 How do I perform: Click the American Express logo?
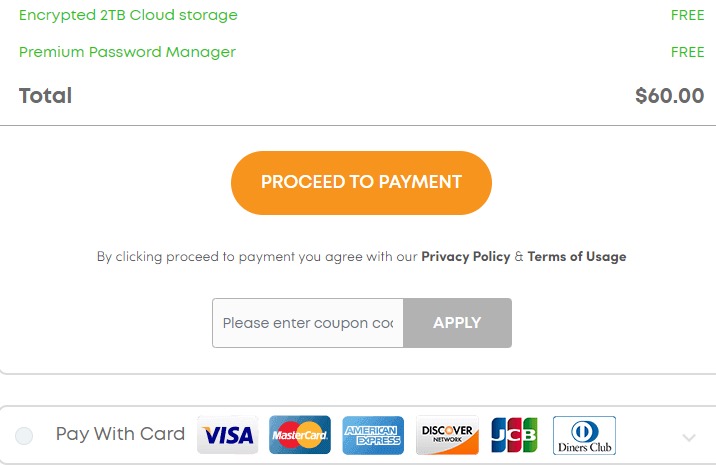point(373,435)
